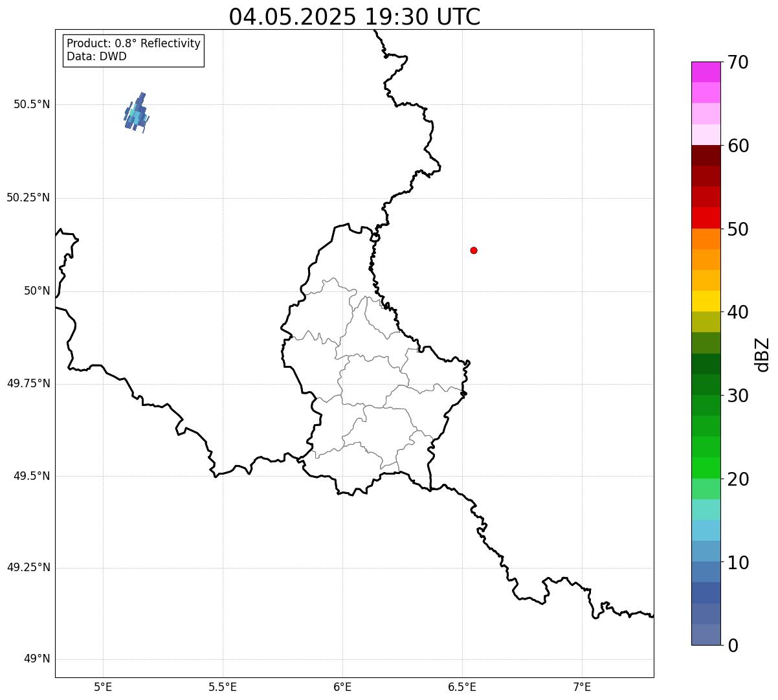Click the latitude label 50.5°N

pos(32,105)
